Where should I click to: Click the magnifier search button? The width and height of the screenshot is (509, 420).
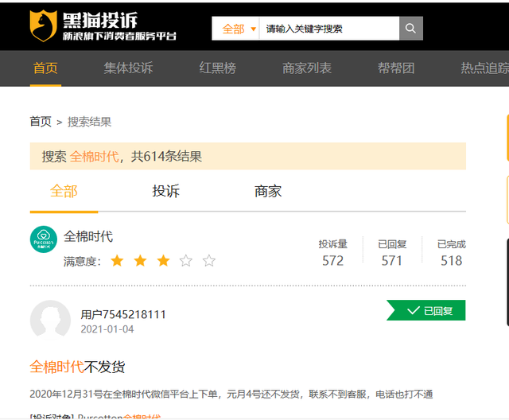[x=410, y=29]
